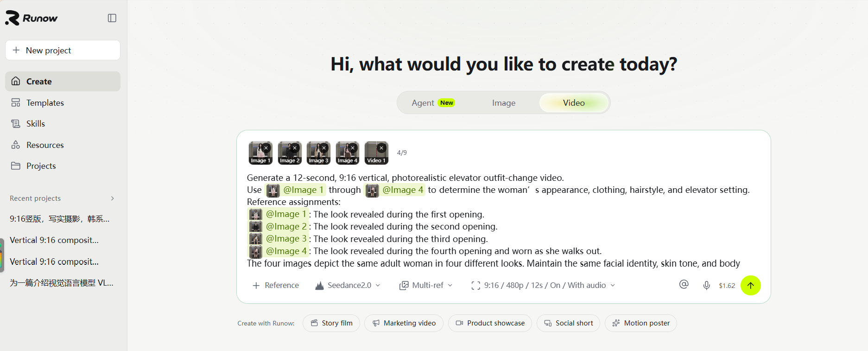This screenshot has height=351, width=868.
Task: Click the 4/9 attachment counter
Action: point(402,153)
